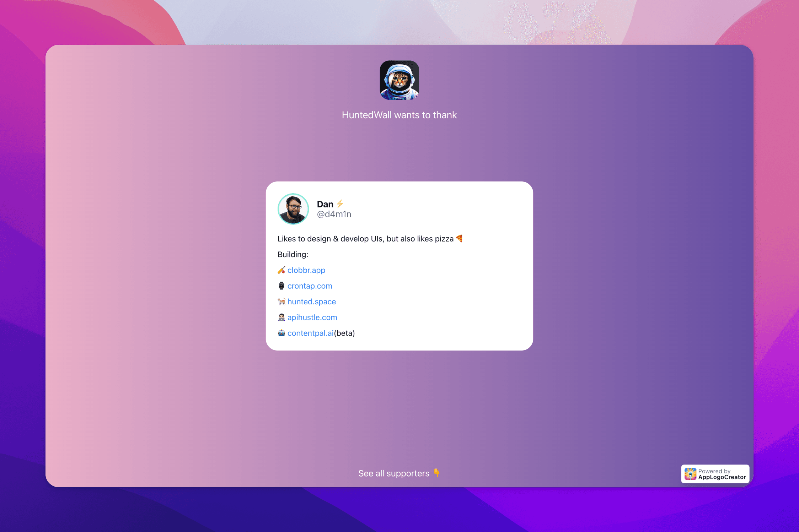Click the 'HuntedWall wants to thank' heading
Viewport: 799px width, 532px height.
[399, 115]
